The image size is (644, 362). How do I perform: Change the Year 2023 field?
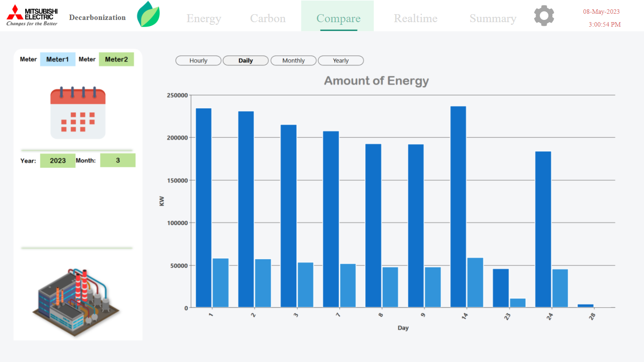point(58,160)
